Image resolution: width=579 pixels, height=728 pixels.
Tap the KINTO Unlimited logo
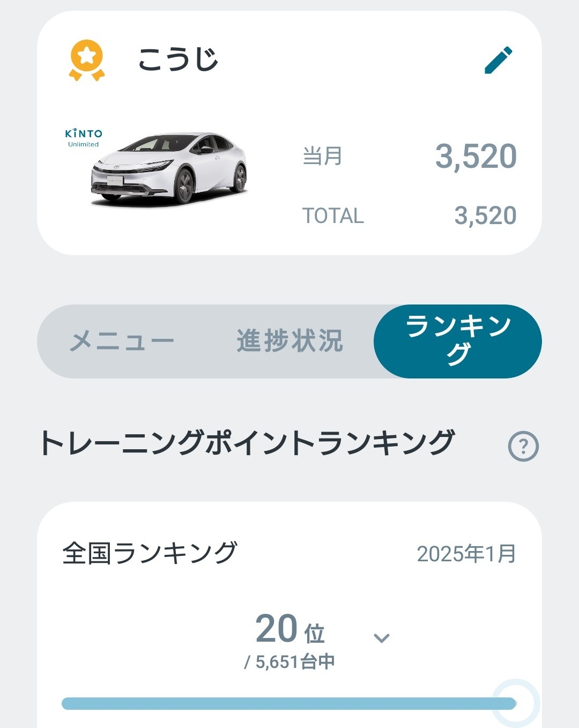(x=84, y=137)
